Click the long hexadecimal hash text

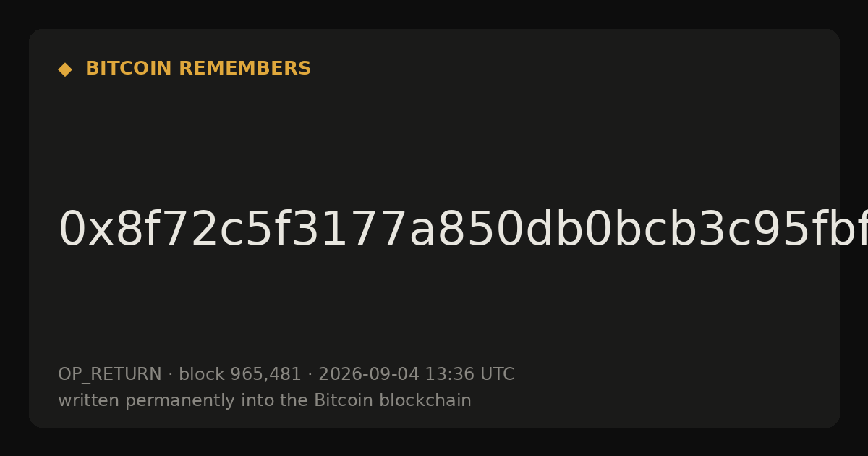coord(463,230)
